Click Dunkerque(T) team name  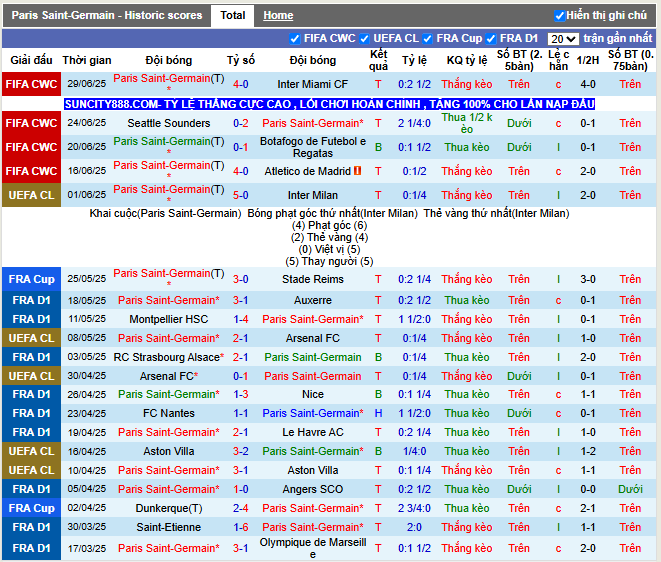tap(169, 508)
